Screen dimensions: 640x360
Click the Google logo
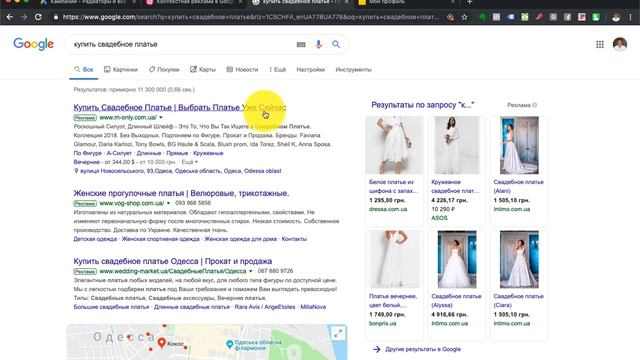(x=33, y=44)
